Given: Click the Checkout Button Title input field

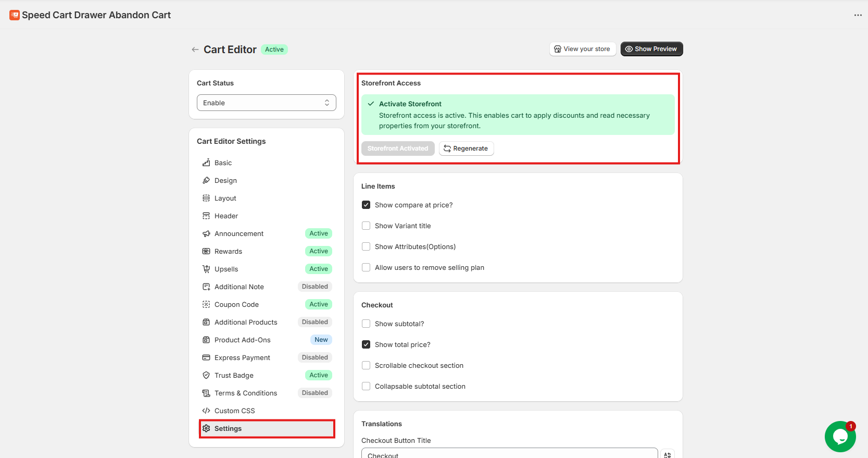Looking at the screenshot, I should click(509, 453).
